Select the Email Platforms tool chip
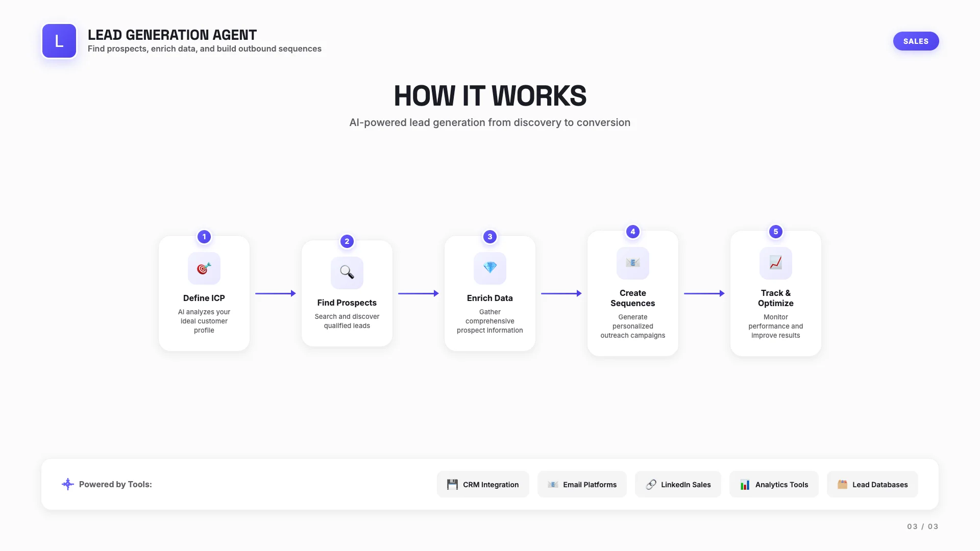The height and width of the screenshot is (551, 980). point(582,485)
